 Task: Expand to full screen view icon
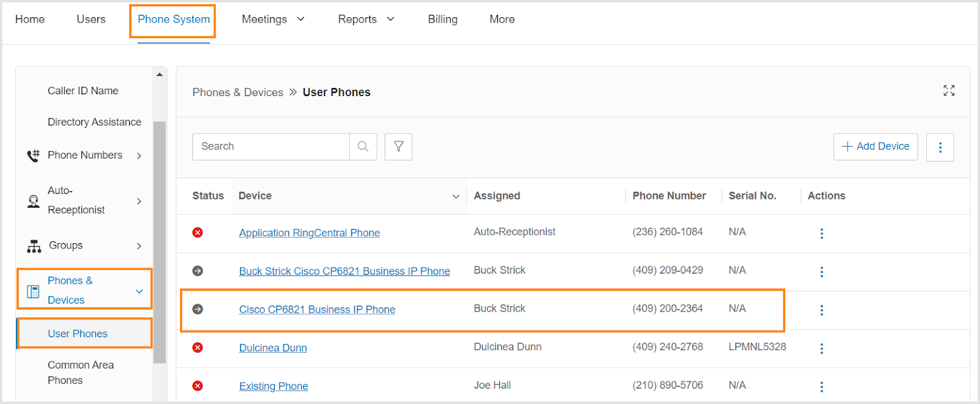[x=949, y=91]
